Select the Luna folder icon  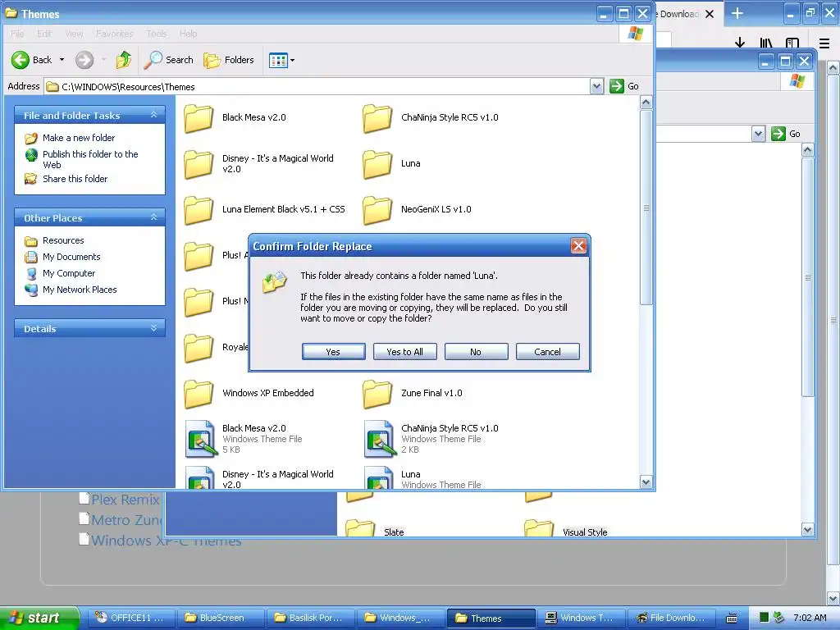377,164
